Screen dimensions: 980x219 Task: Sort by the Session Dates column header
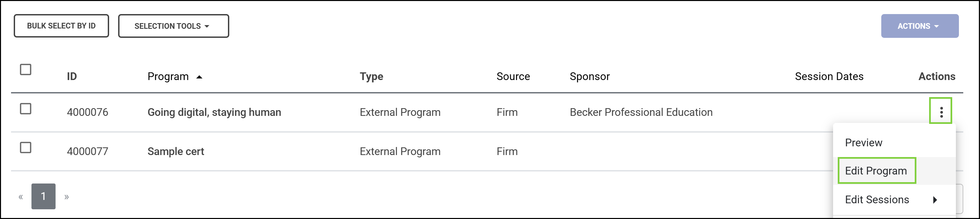coord(829,77)
